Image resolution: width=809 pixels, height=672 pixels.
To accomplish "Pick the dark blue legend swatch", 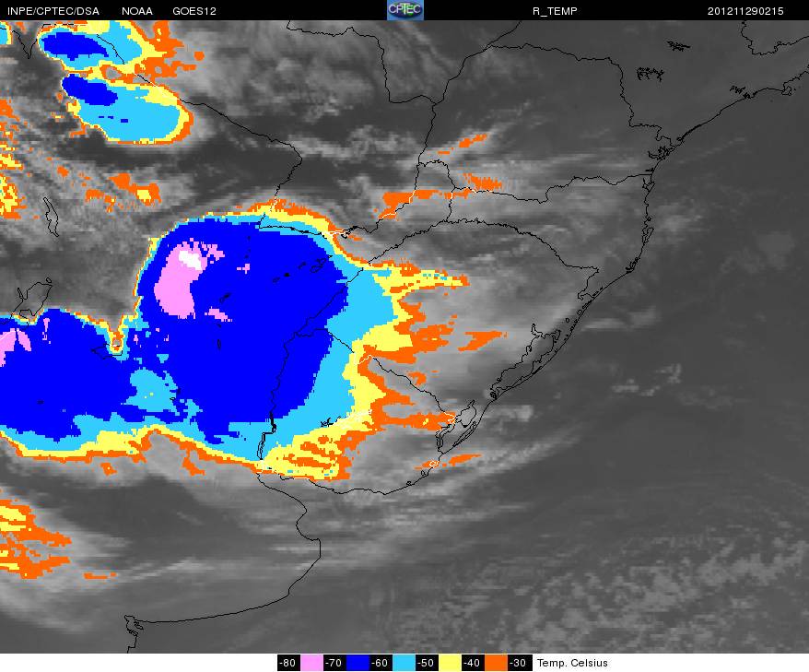I will pos(358,663).
